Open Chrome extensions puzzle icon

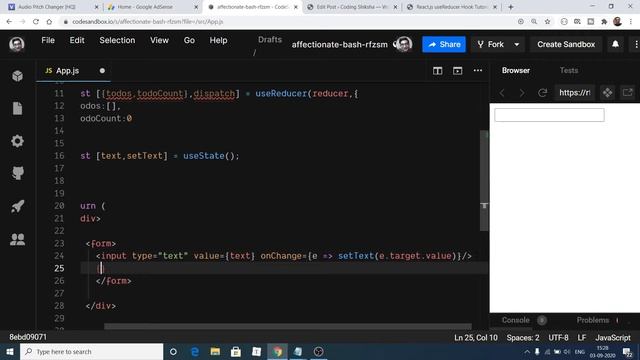pos(604,22)
